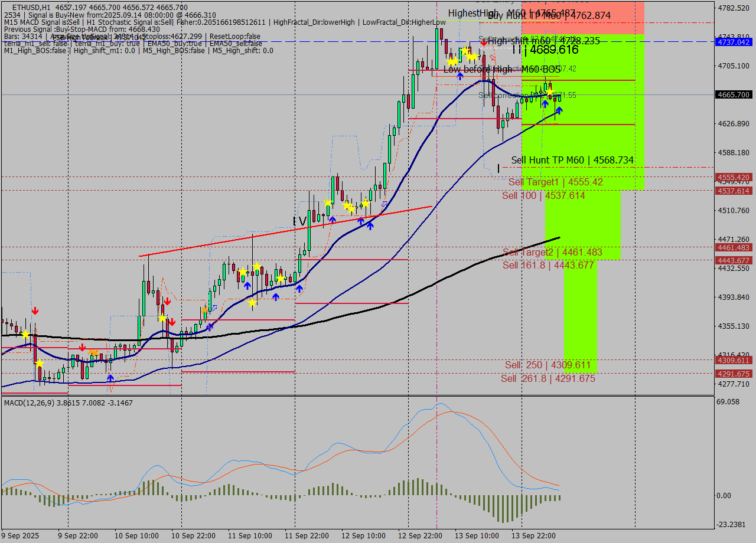Select the blue up-arrow buy signal near 4626
756x543 pixels.
click(558, 111)
